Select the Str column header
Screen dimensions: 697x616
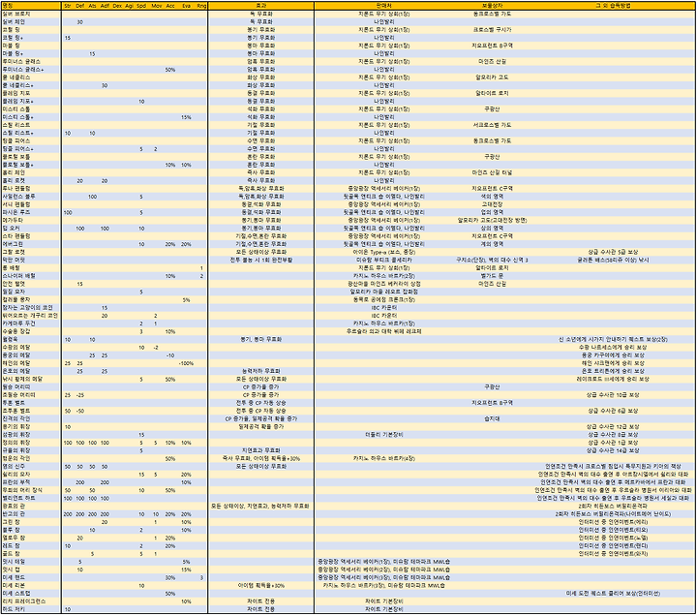pyautogui.click(x=67, y=6)
